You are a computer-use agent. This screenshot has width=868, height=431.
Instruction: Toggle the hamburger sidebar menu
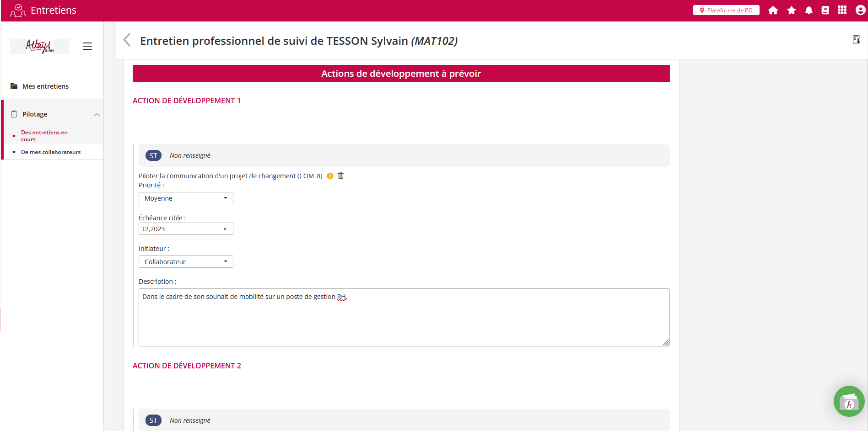tap(87, 46)
